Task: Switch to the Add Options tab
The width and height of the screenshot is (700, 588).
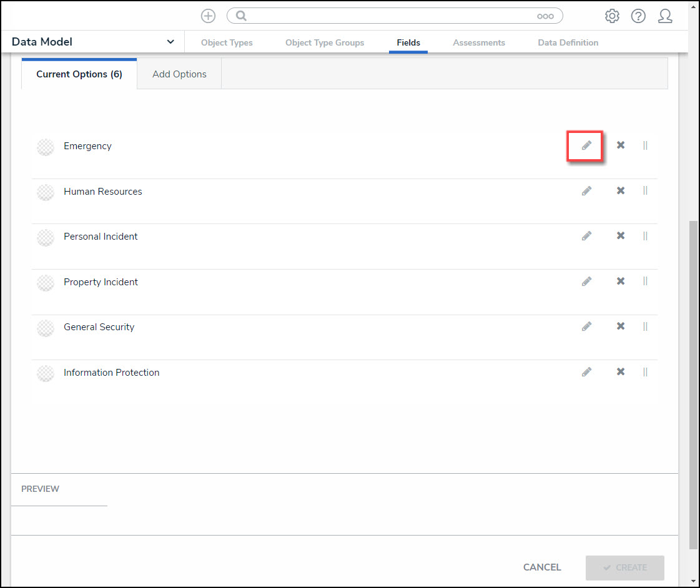Action: (179, 74)
